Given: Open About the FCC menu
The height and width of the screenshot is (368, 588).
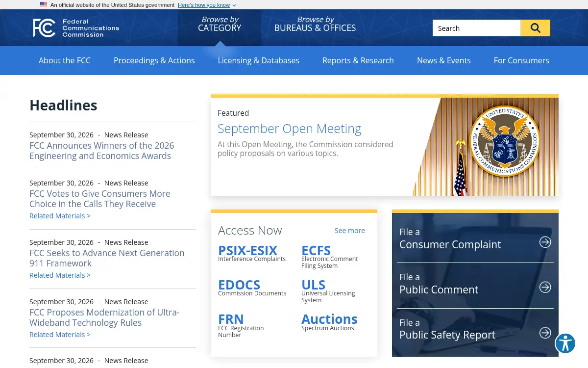Looking at the screenshot, I should [x=65, y=60].
